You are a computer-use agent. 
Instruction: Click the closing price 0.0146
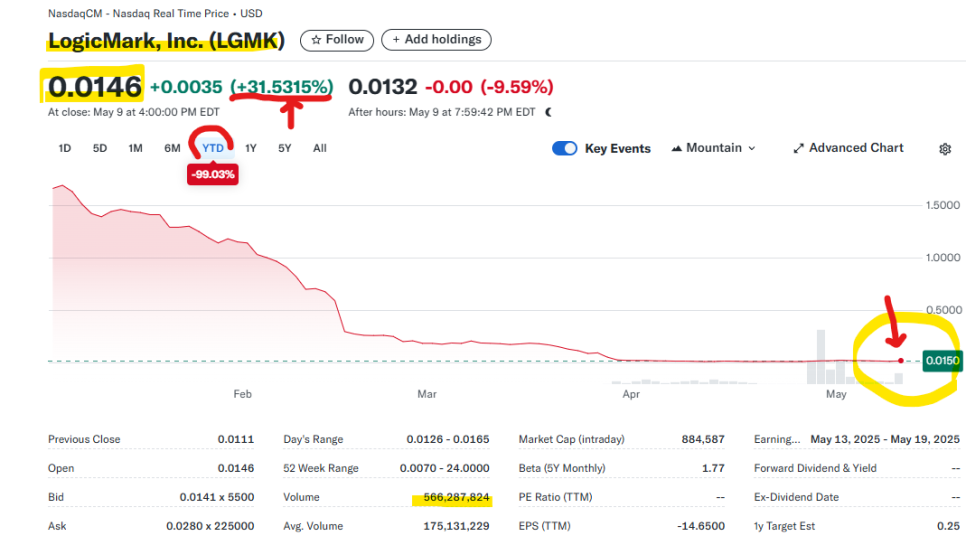(x=95, y=87)
